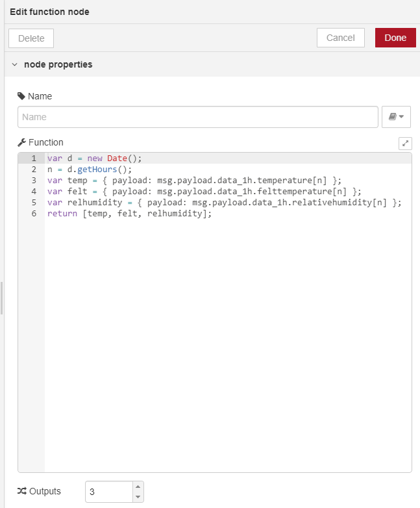Click the tag icon beside Name
420x508 pixels.
click(x=21, y=96)
